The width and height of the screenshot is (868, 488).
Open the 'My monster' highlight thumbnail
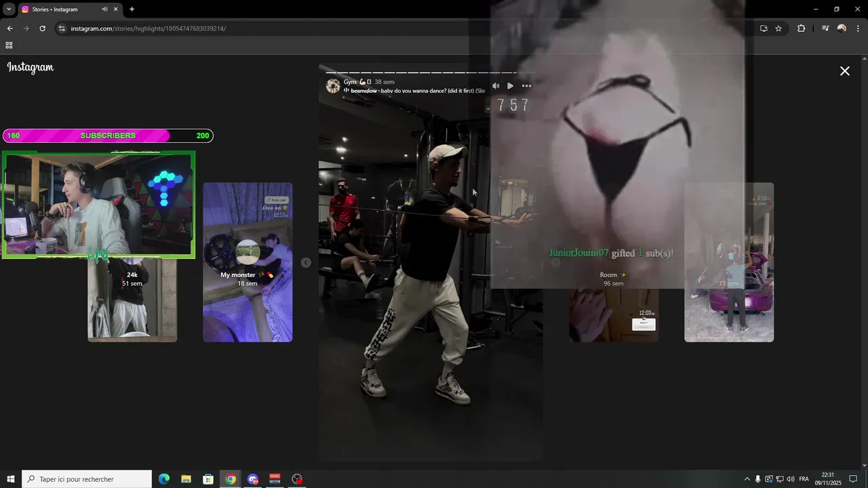(248, 262)
